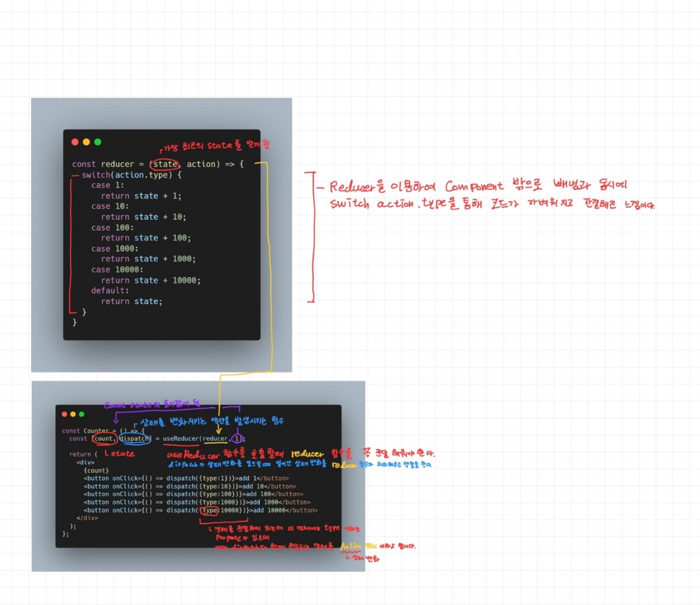Click the red handwritten note starting 'Reducer을 이용하여'
Image resolution: width=700 pixels, height=605 pixels.
pyautogui.click(x=478, y=185)
